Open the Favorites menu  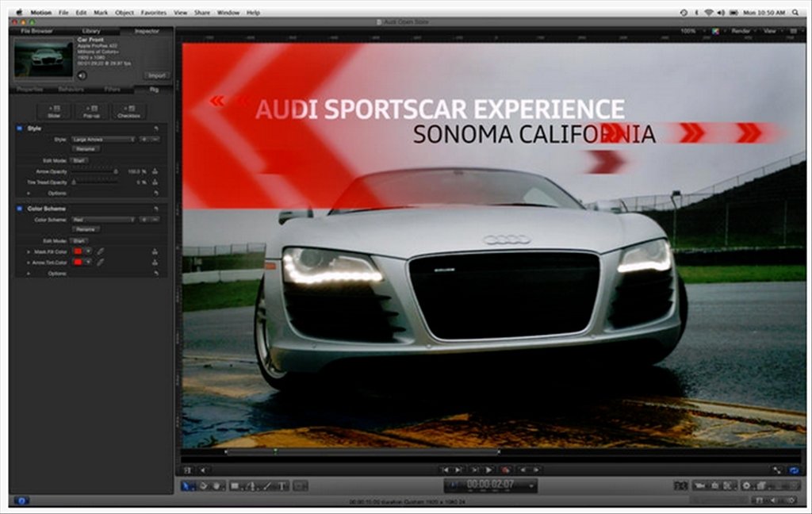pos(154,13)
